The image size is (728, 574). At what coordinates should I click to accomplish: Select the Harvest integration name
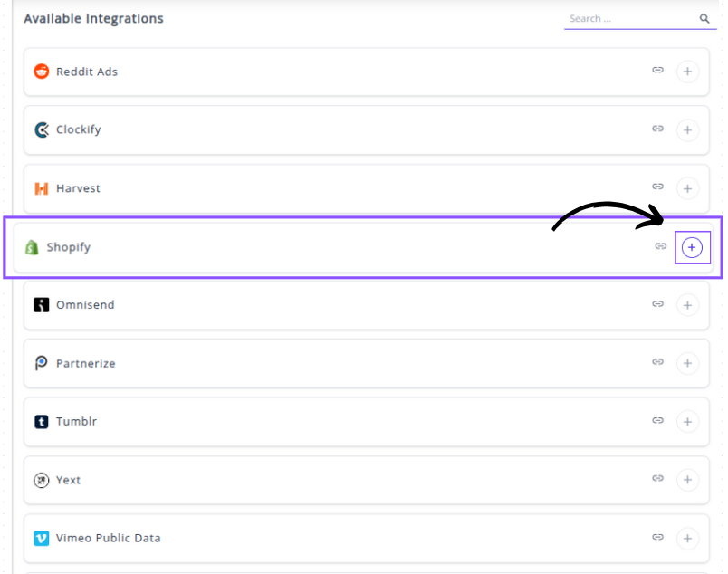point(78,188)
